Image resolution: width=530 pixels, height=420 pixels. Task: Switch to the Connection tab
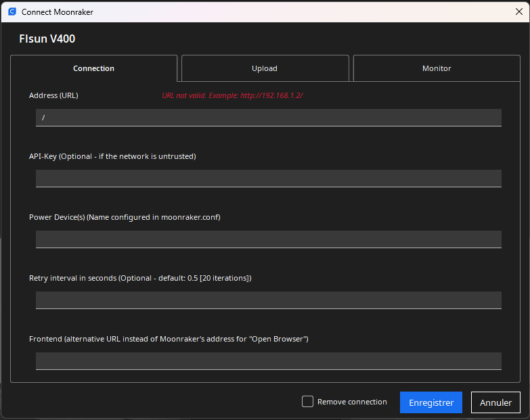pos(94,68)
